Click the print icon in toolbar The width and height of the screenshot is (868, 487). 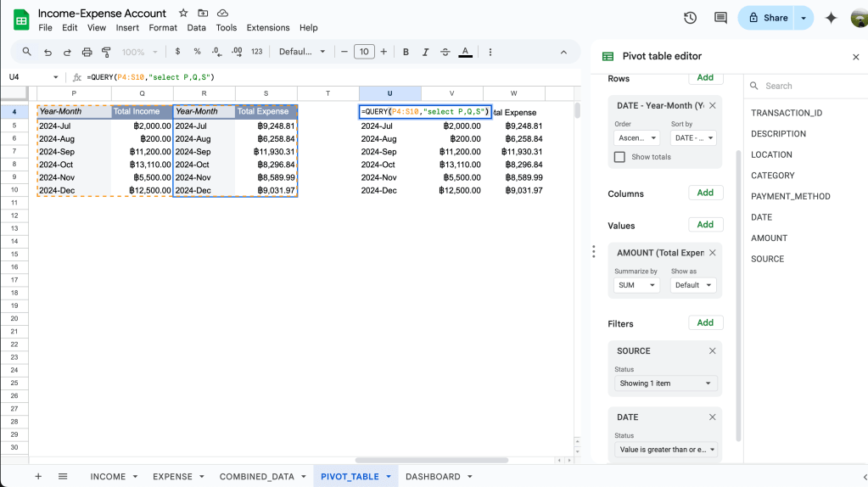[87, 52]
